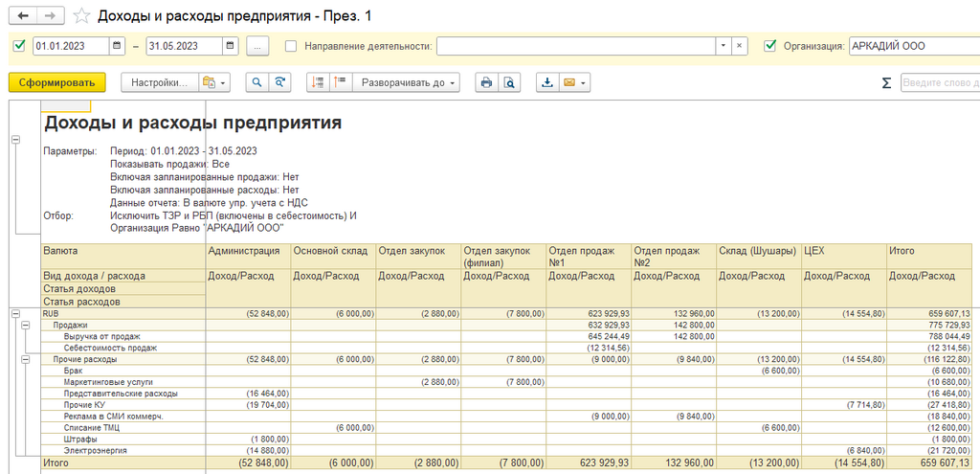Select cell value (7 714,80)
Viewport: 980px width, 474px height.
[x=843, y=405]
